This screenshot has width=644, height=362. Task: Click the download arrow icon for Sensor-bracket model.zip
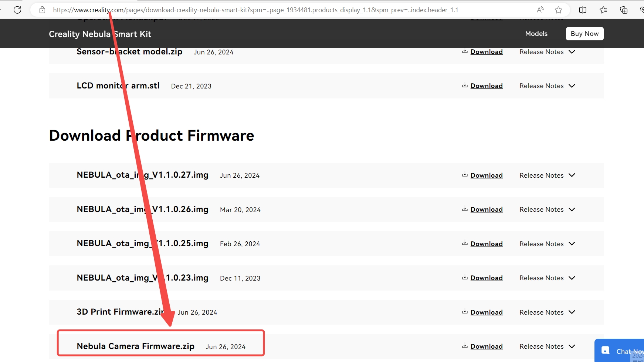[465, 51]
